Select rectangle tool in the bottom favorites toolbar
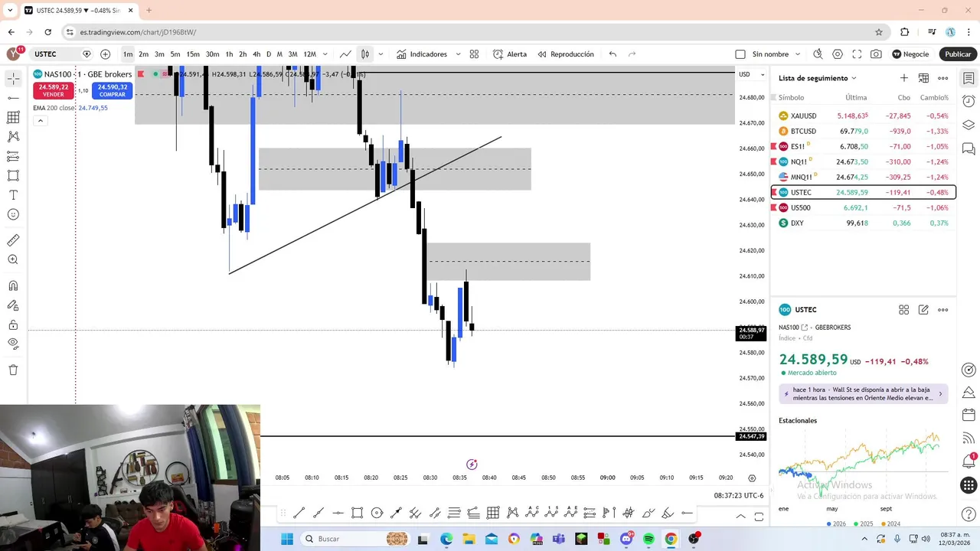The image size is (980, 551). (358, 513)
